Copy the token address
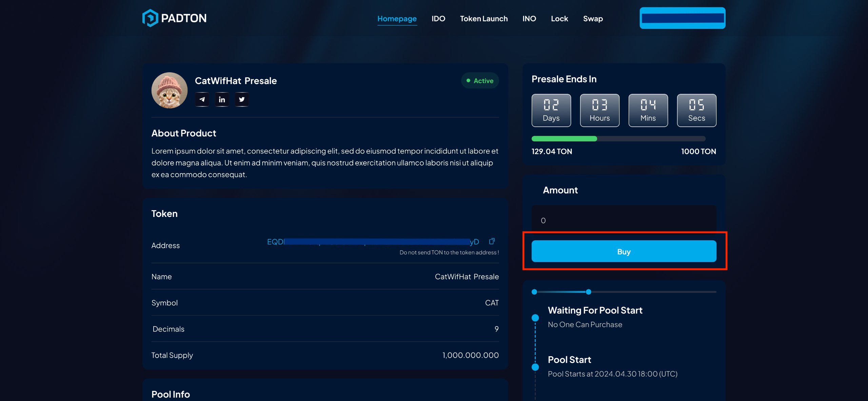Image resolution: width=868 pixels, height=401 pixels. click(492, 241)
